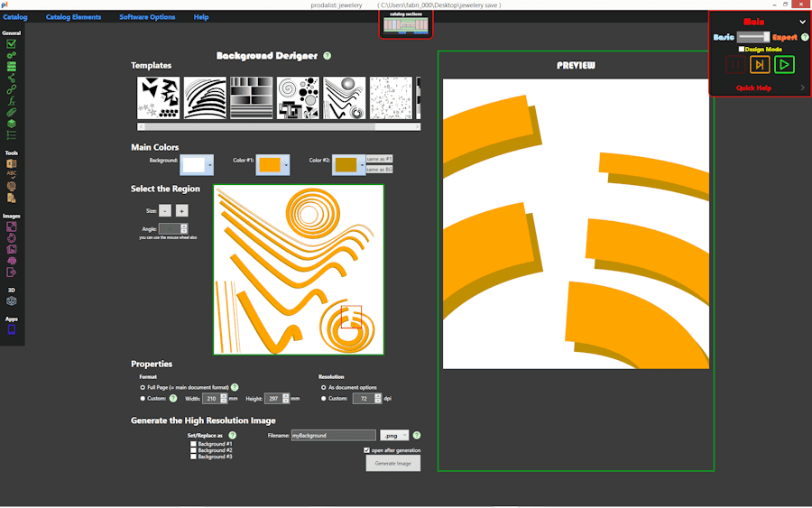Click help icon beside Expert label
Viewport: 812px width, 508px height.
(804, 37)
